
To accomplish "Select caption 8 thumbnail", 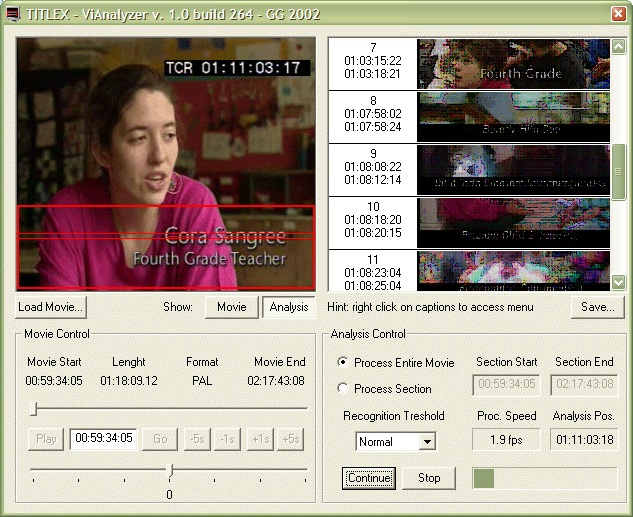I will 513,117.
